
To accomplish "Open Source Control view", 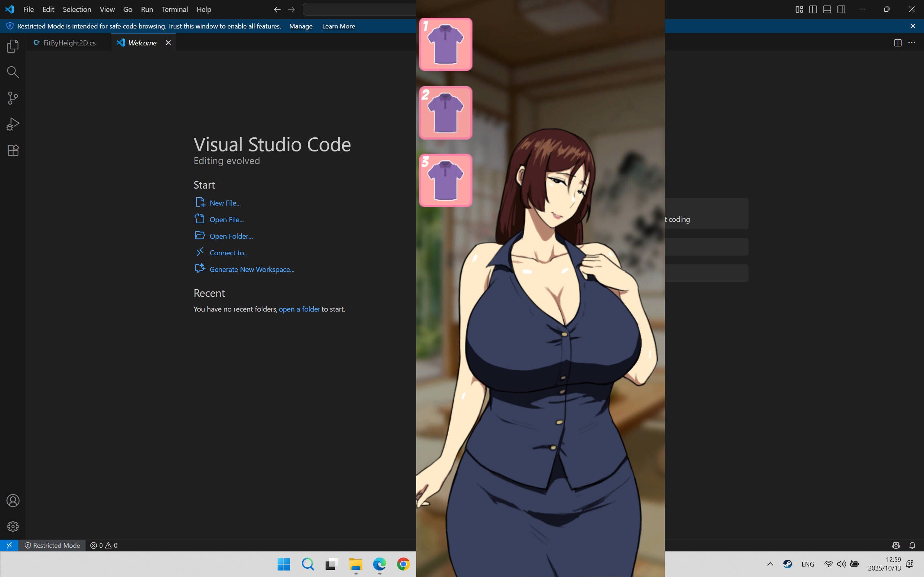I will 13,98.
